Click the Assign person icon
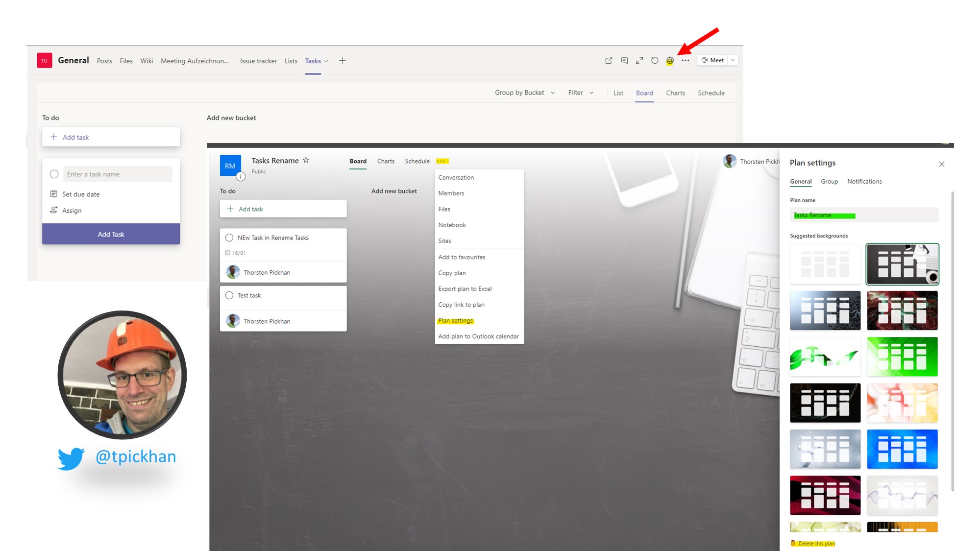This screenshot has height=551, width=980. [54, 210]
